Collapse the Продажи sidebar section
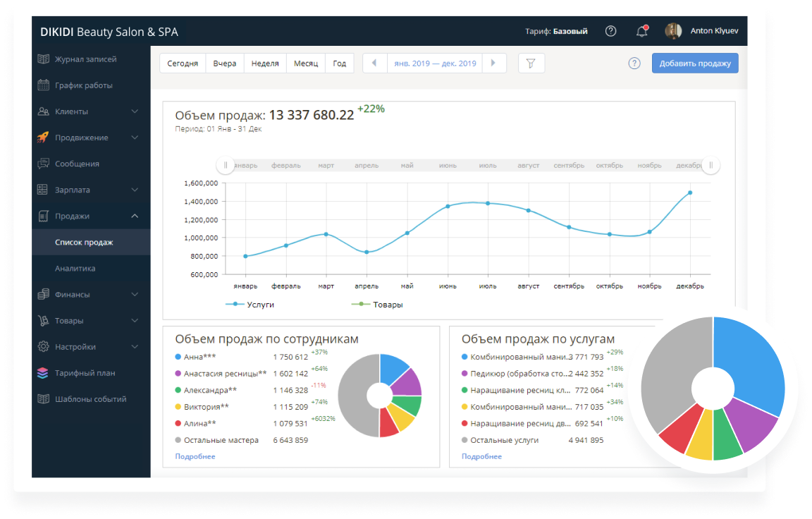Image resolution: width=812 pixels, height=519 pixels. pos(135,216)
